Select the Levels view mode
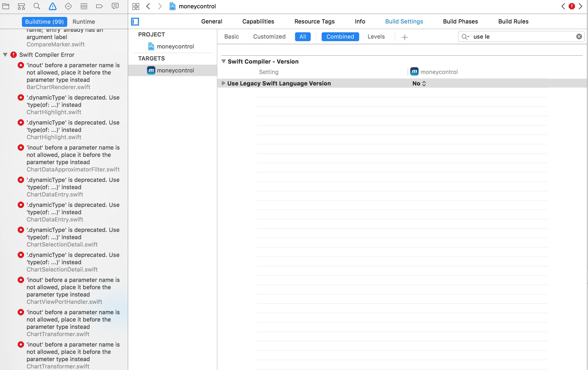 click(376, 36)
